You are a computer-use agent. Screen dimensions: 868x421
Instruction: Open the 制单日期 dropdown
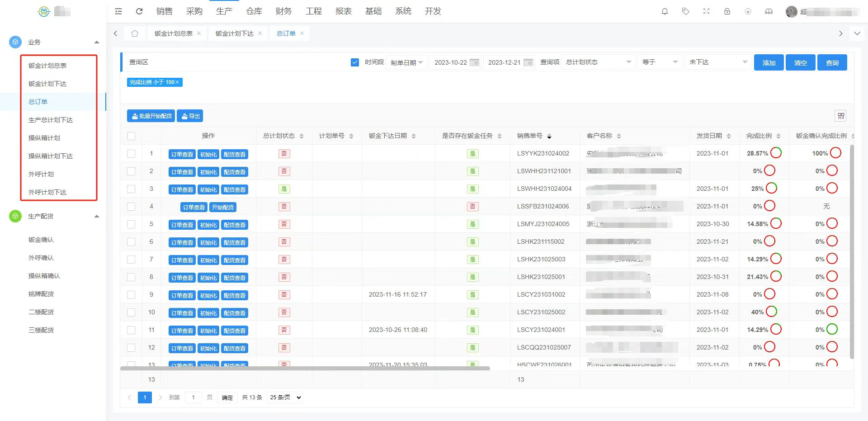pos(406,62)
